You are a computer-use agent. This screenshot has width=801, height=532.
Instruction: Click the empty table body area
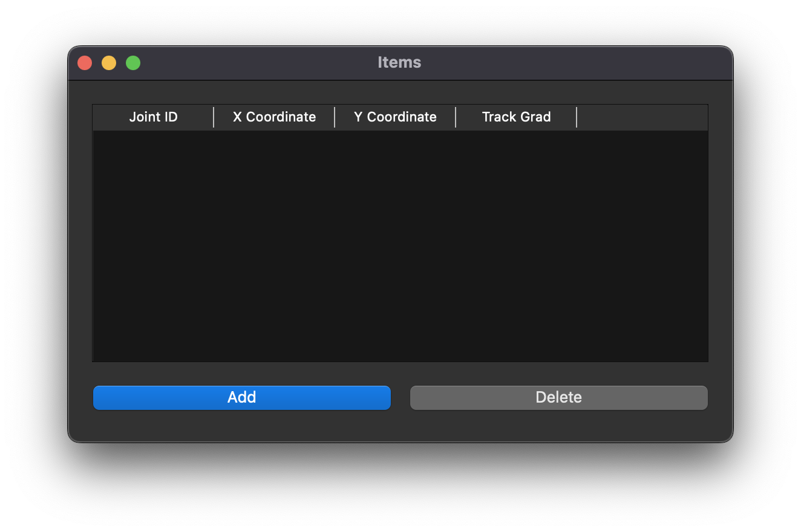400,245
